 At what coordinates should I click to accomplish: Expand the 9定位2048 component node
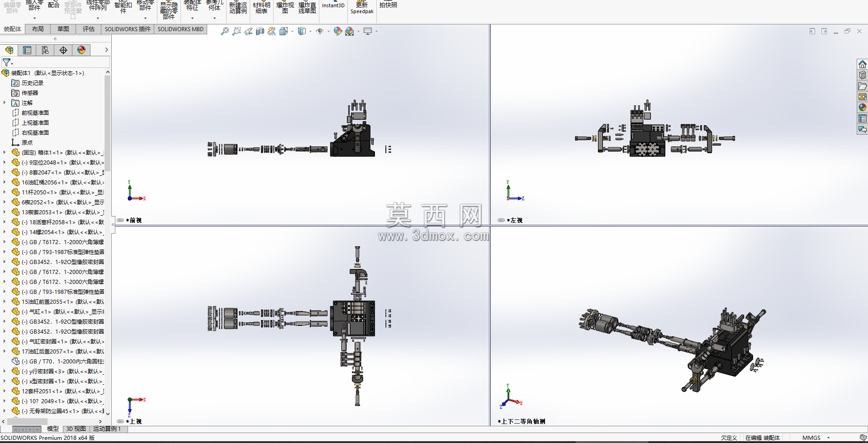[5, 162]
